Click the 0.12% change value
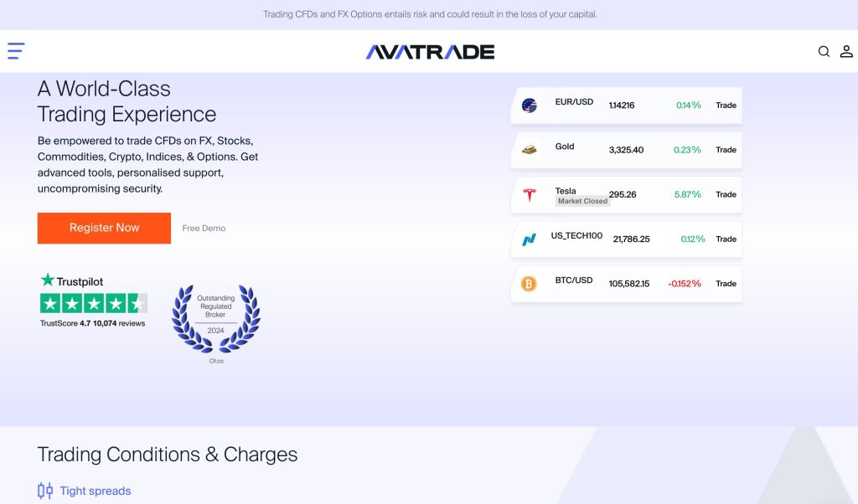The image size is (858, 504). point(693,239)
